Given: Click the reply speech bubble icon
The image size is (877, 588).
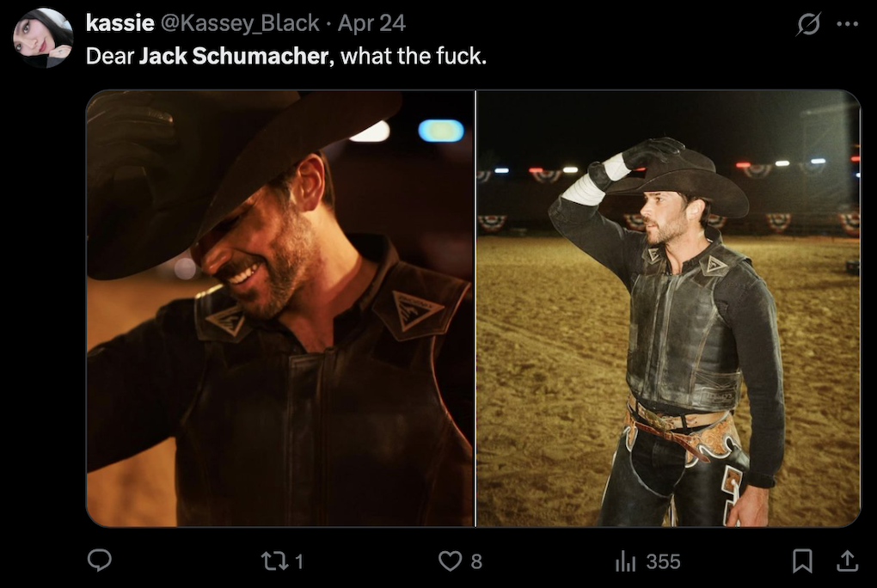Looking at the screenshot, I should click(100, 560).
